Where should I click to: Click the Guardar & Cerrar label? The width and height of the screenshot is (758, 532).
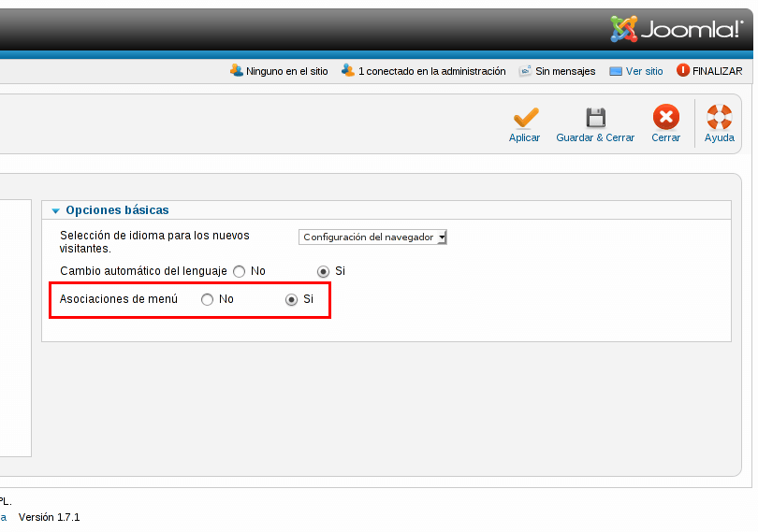coord(595,137)
